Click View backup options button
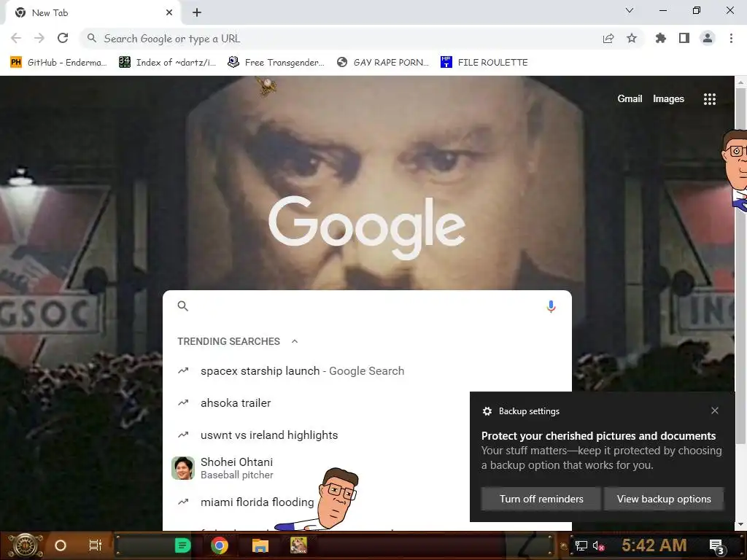This screenshot has height=560, width=747. point(664,499)
